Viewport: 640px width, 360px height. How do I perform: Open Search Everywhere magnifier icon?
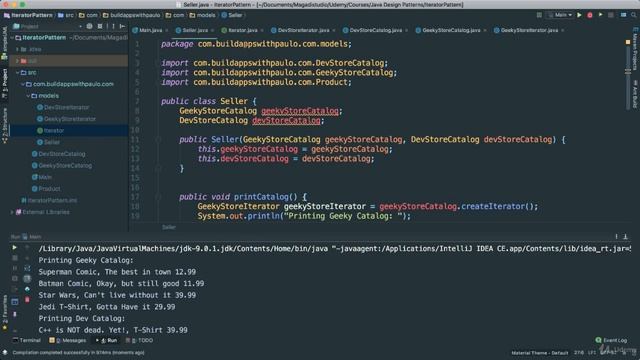[634, 15]
